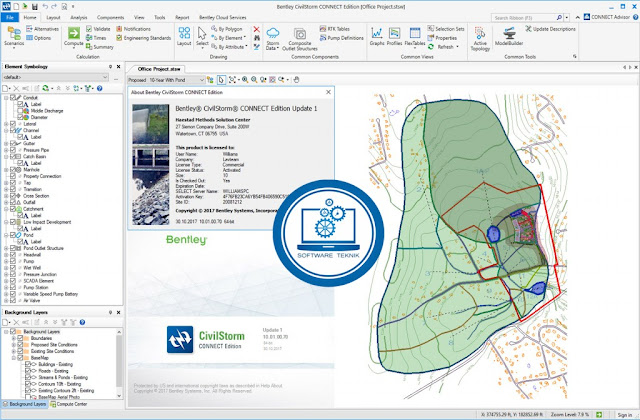Collapse the Catch Basin node
This screenshot has width=640, height=420.
[6, 156]
